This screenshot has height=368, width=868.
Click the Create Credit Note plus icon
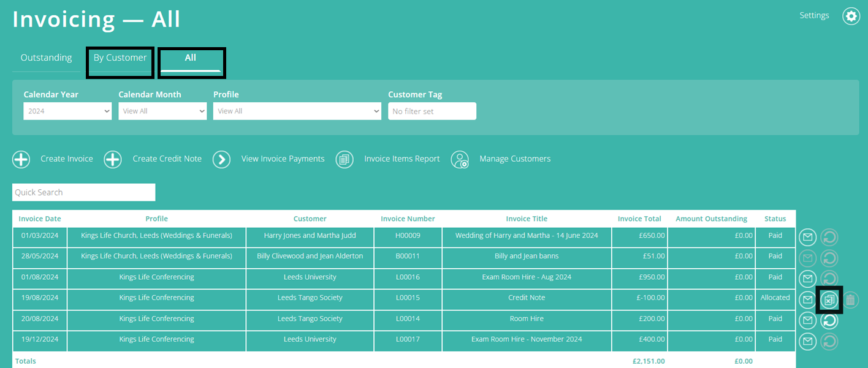[113, 159]
